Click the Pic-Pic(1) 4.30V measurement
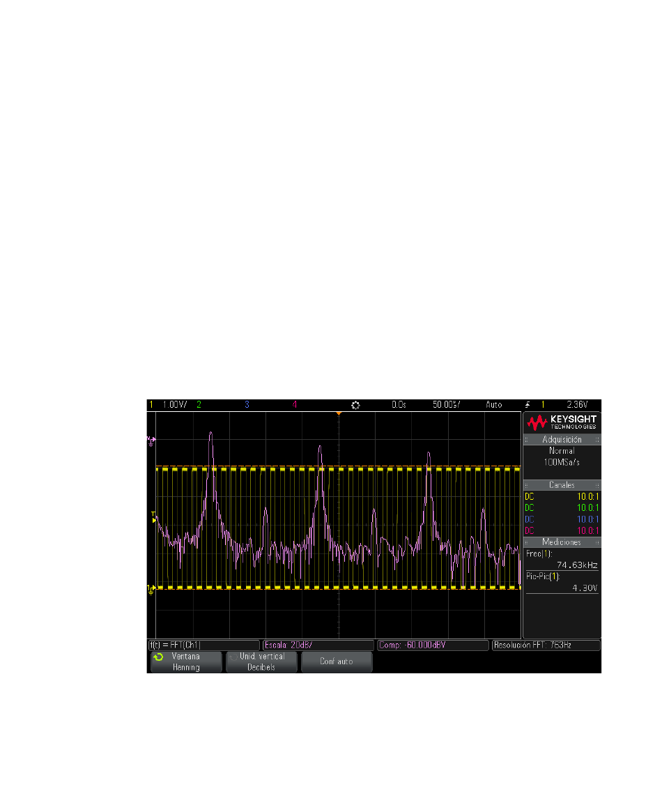 point(562,583)
